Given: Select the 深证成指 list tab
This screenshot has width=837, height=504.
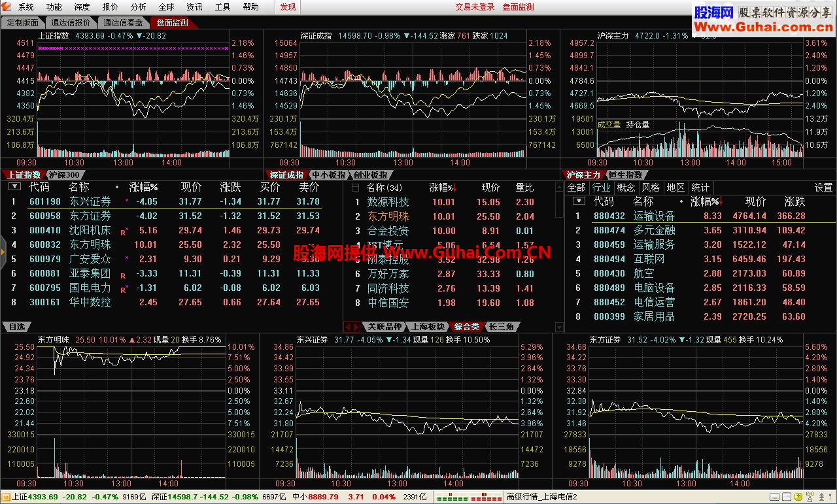Looking at the screenshot, I should 286,175.
